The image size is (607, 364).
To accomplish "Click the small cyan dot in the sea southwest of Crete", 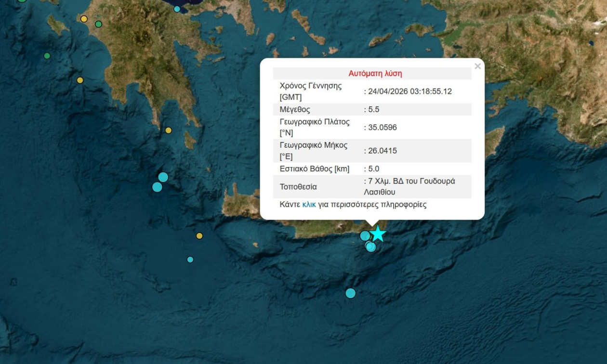I will pos(190,259).
